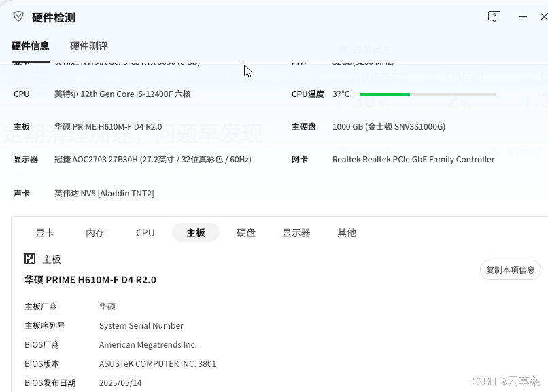The height and width of the screenshot is (392, 548).
Task: Click the Realtek PCIe GbE network card entry
Action: click(x=413, y=160)
